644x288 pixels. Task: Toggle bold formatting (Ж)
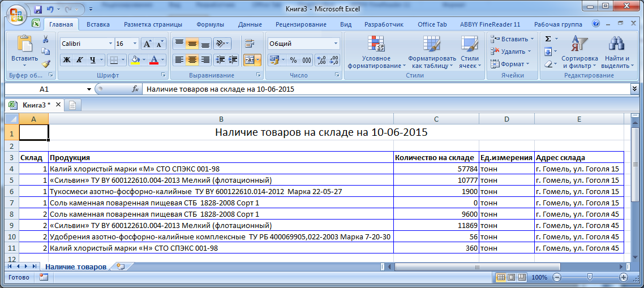coord(67,60)
